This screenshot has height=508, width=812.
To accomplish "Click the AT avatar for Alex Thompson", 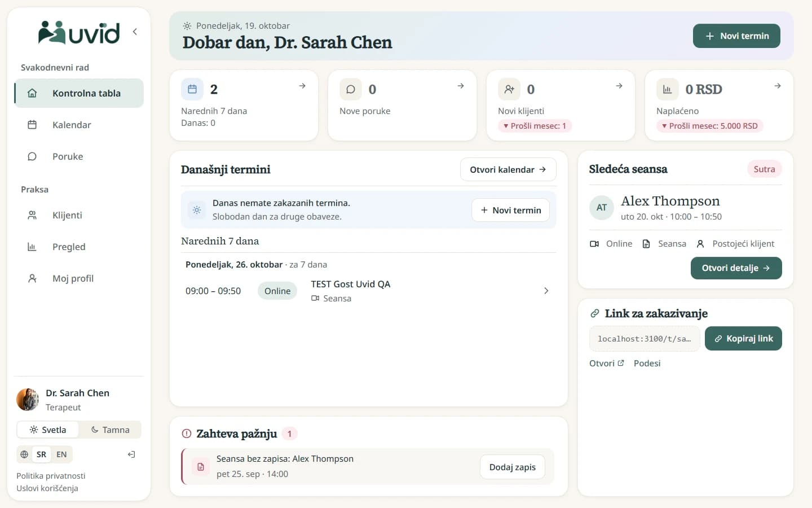I will coord(602,208).
